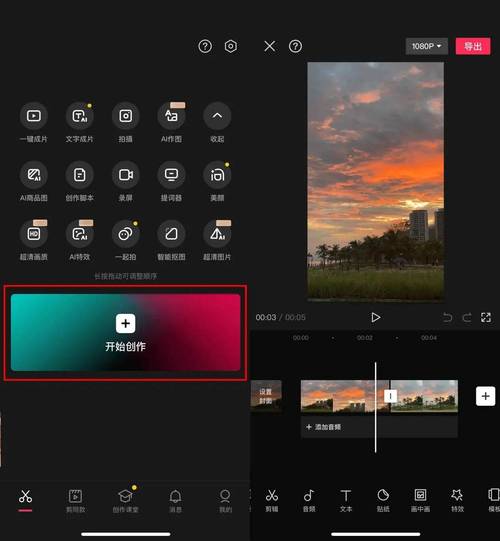
Task: Select the transition marker between clips
Action: [390, 396]
